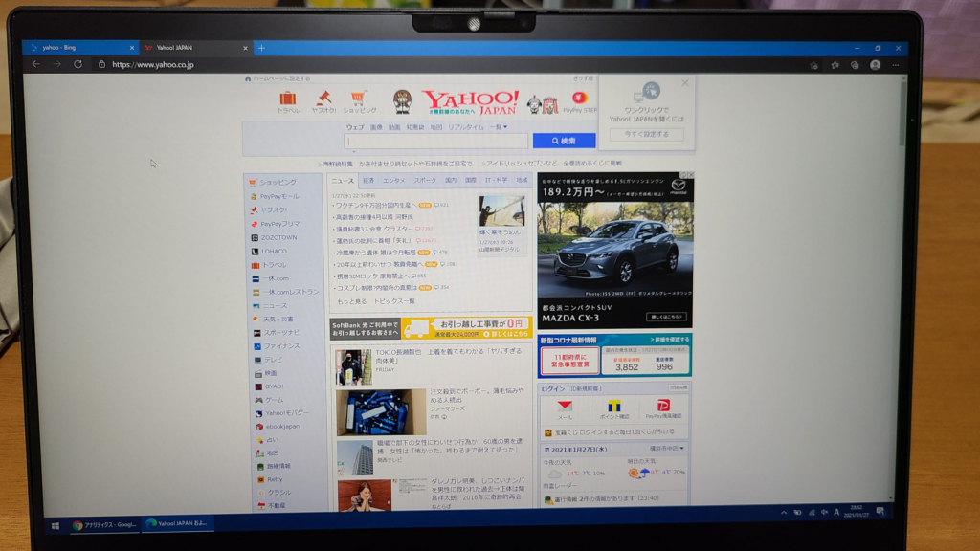This screenshot has height=551, width=980.
Task: Add page to favorites star icon
Action: pyautogui.click(x=813, y=65)
